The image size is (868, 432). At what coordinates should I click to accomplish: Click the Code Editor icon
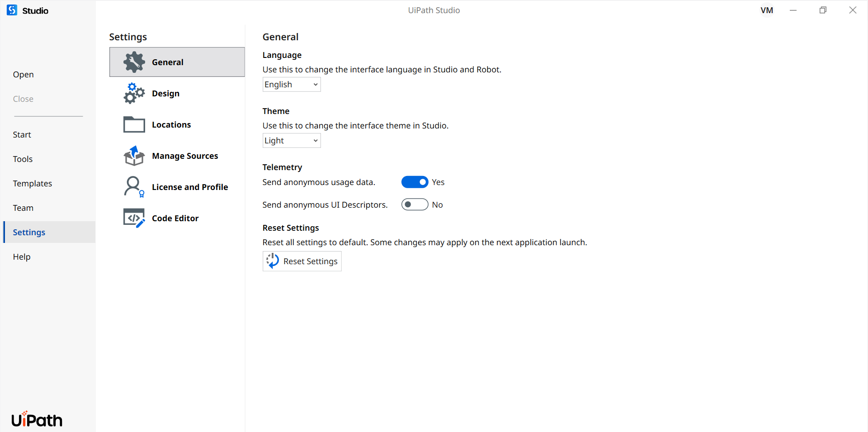tap(134, 218)
